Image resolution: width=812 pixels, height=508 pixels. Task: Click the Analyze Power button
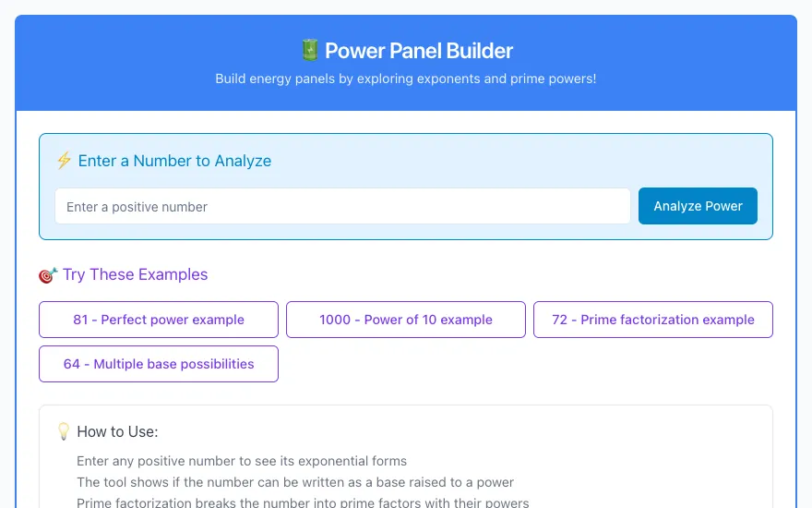pos(698,206)
